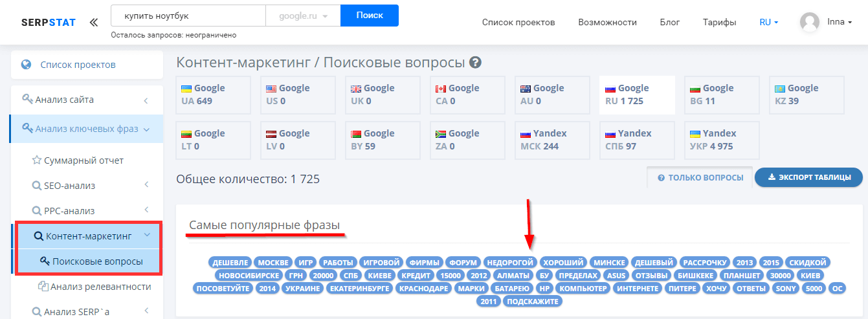
Task: Click the ПОДСКАЖИТЕ phrase tag
Action: [x=533, y=302]
